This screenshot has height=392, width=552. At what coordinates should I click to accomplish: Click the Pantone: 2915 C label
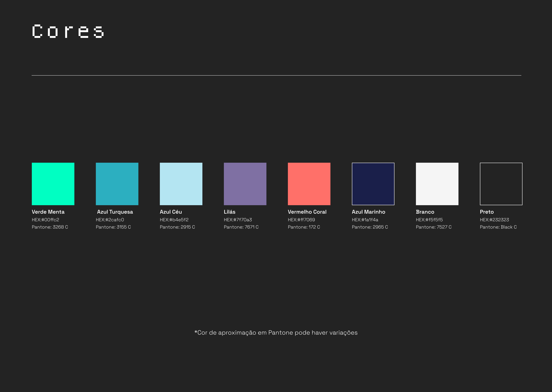177,227
